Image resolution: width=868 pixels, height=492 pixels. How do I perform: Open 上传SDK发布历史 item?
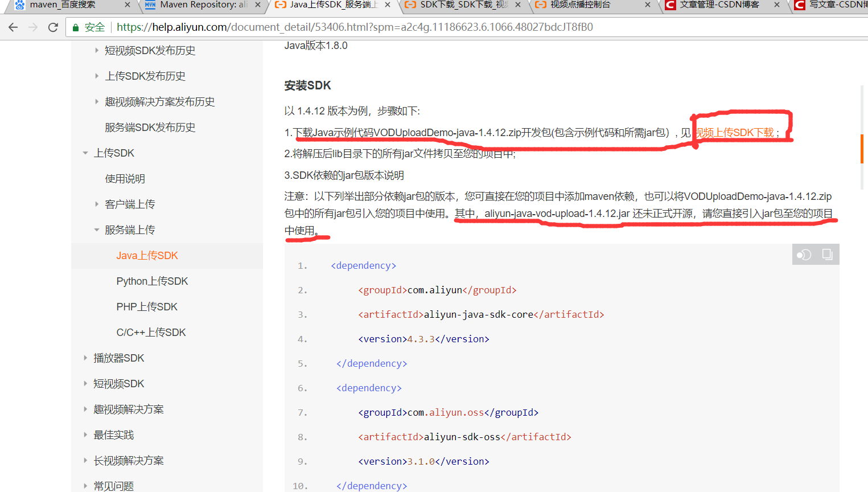[x=145, y=76]
